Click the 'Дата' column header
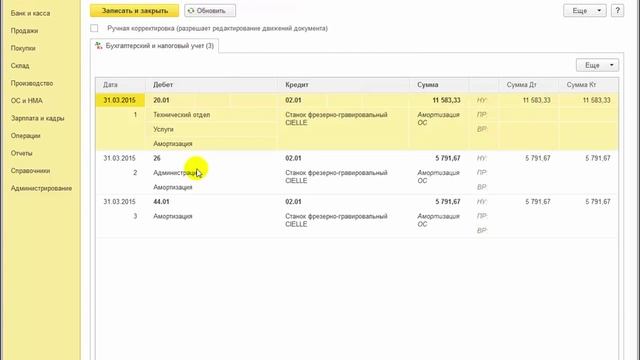This screenshot has height=360, width=640. click(120, 85)
